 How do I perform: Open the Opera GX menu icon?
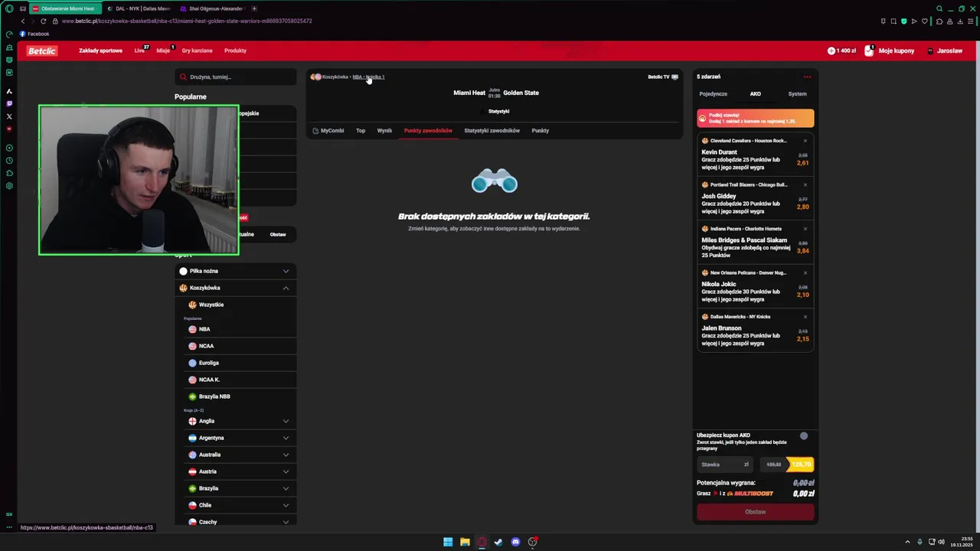point(9,8)
